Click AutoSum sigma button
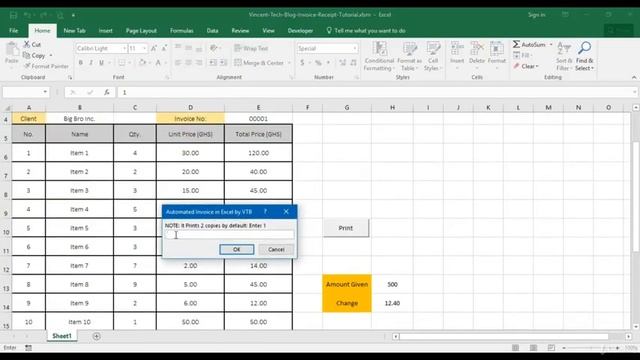Image resolution: width=640 pixels, height=360 pixels. (529, 44)
